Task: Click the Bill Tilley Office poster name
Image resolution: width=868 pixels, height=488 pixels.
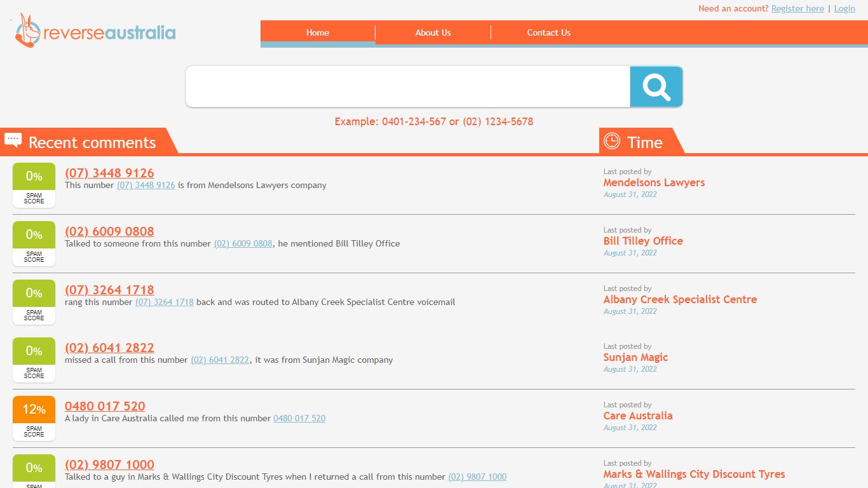Action: [643, 241]
